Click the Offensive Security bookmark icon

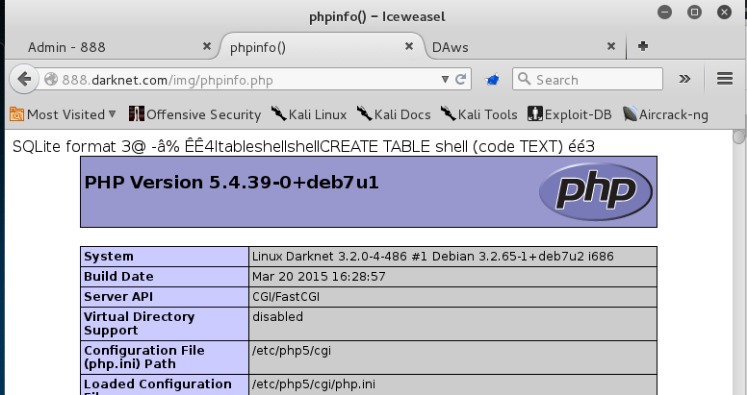click(136, 114)
